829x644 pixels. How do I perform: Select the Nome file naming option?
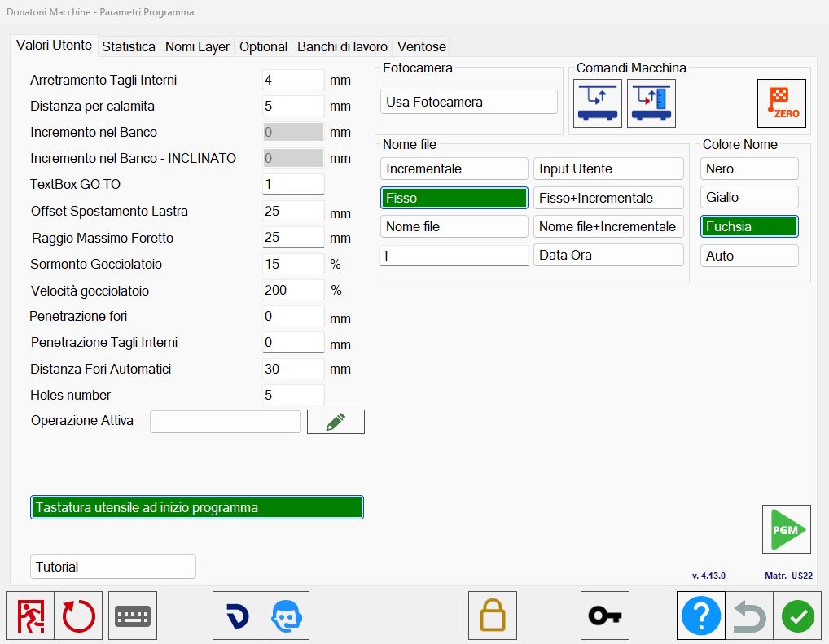coord(454,226)
